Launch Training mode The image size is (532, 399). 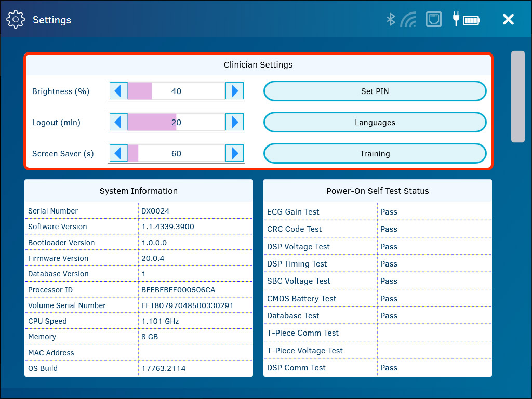375,153
